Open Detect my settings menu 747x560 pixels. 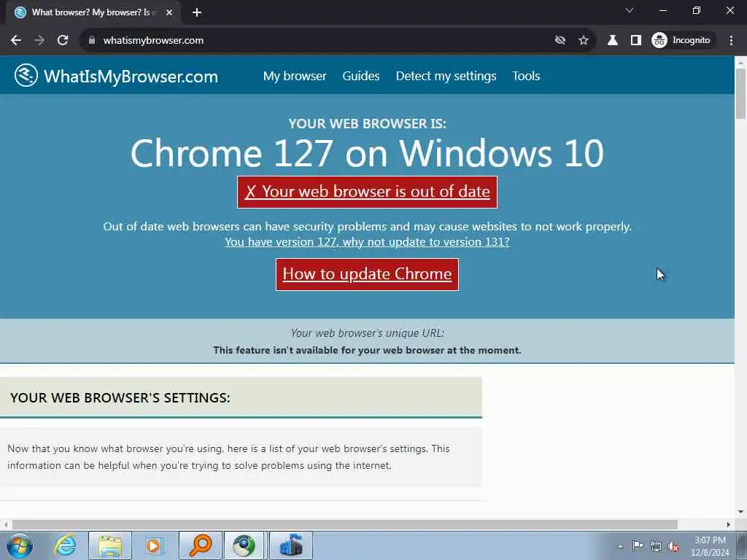tap(446, 76)
